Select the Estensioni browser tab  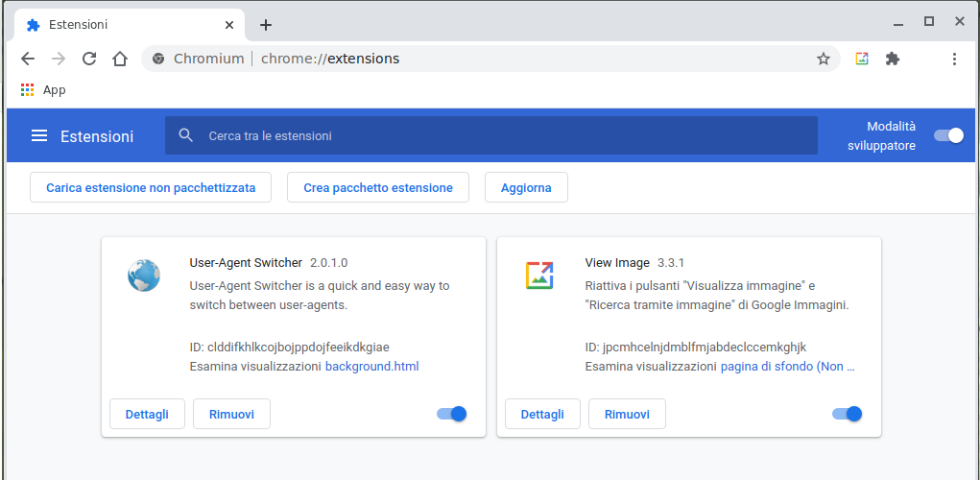click(x=131, y=25)
